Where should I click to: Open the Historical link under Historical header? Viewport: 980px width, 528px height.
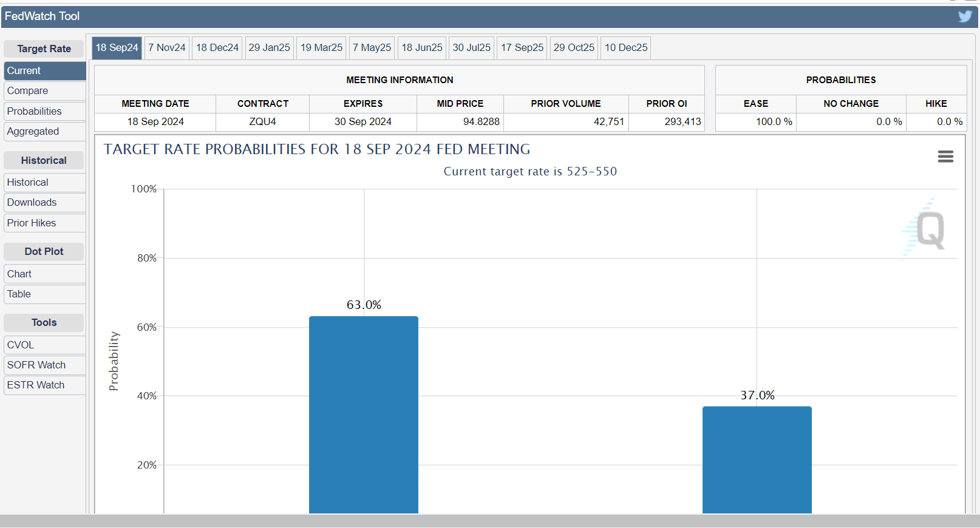tap(44, 183)
